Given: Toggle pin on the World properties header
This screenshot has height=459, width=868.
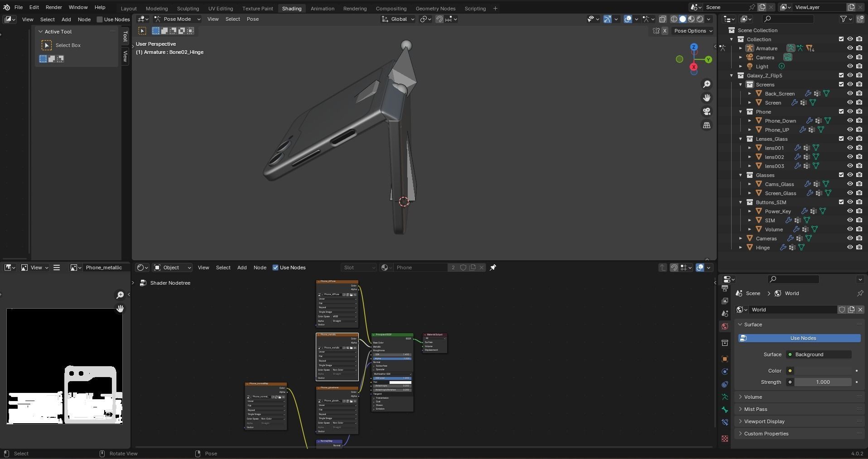Looking at the screenshot, I should (x=860, y=293).
